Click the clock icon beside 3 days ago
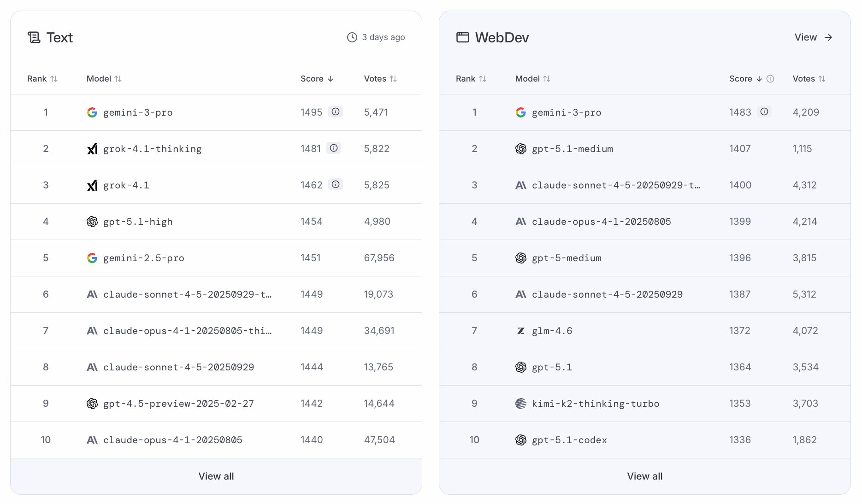Image resolution: width=862 pixels, height=504 pixels. 352,37
